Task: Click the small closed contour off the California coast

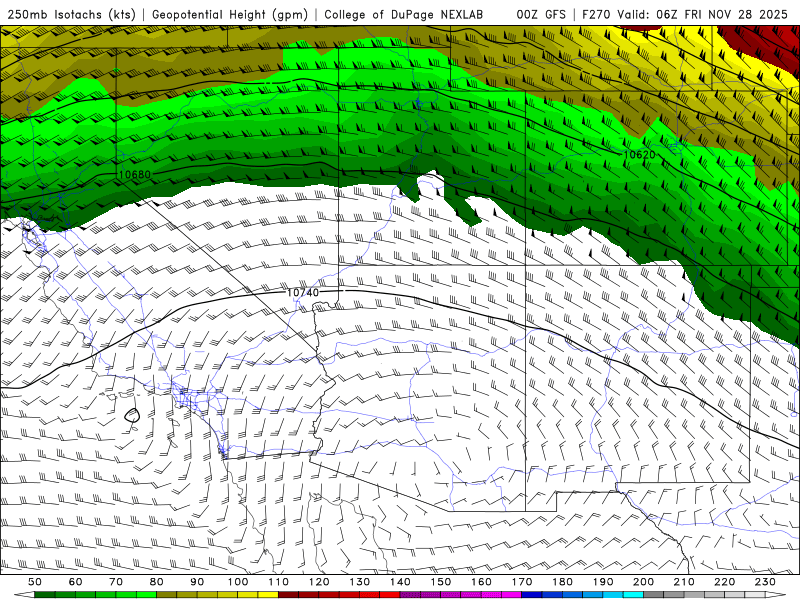Action: 133,415
